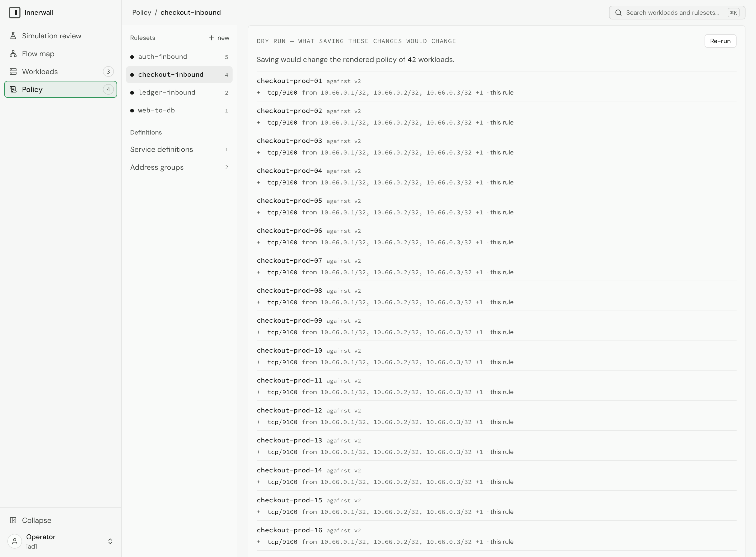Expand the +1 addresses for checkout-prod-08
The width and height of the screenshot is (756, 557).
[x=479, y=302]
